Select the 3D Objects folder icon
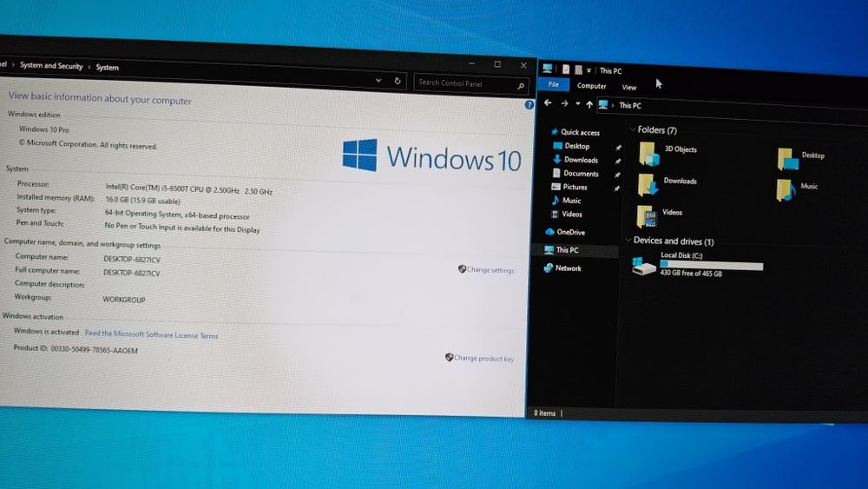868x489 pixels. point(648,154)
